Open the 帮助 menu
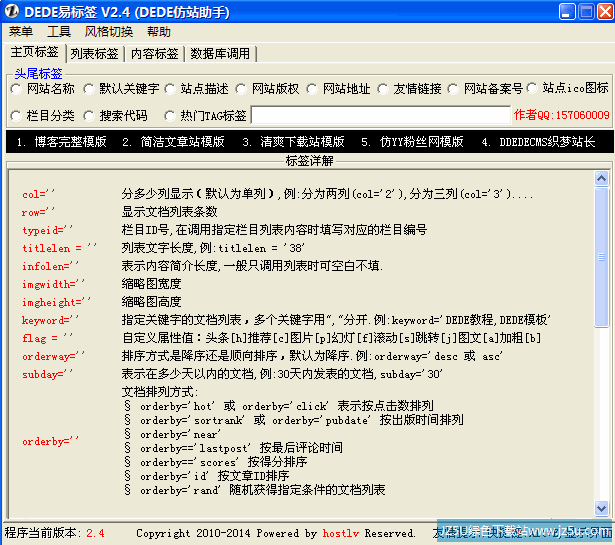 click(158, 31)
